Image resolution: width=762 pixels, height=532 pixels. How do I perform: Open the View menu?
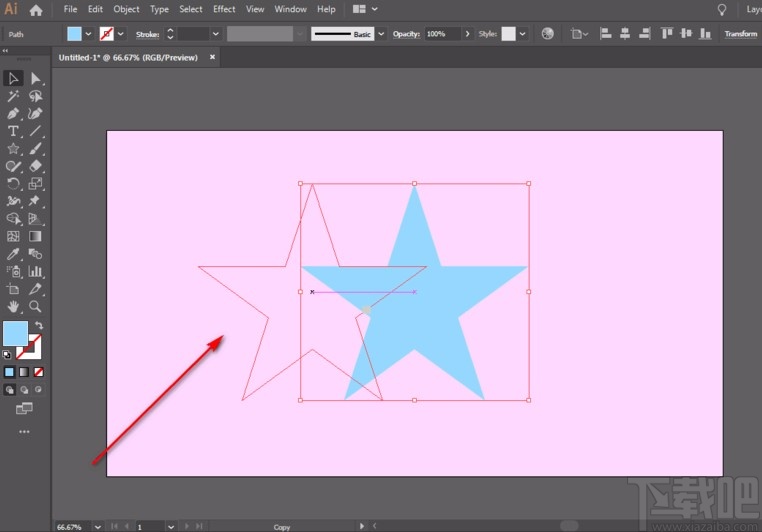pos(255,9)
